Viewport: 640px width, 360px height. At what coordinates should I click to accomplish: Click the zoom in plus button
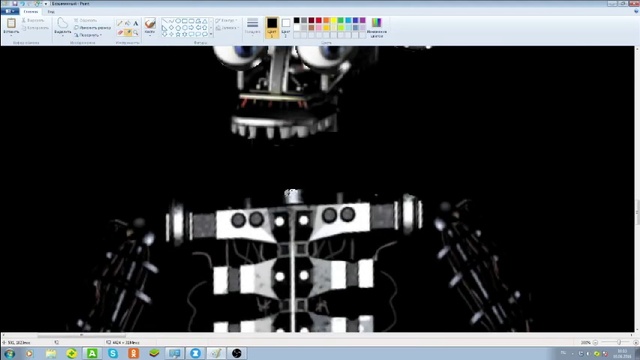pyautogui.click(x=636, y=342)
